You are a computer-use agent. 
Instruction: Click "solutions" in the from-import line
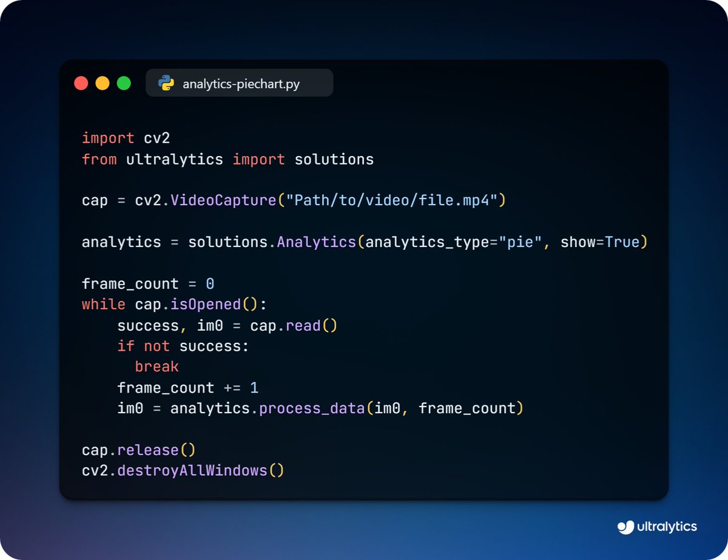tap(334, 160)
